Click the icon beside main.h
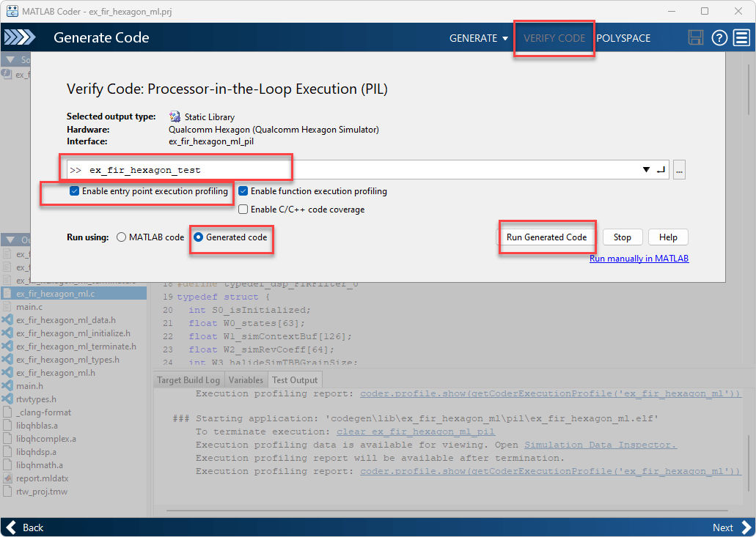This screenshot has width=756, height=537. coord(7,386)
